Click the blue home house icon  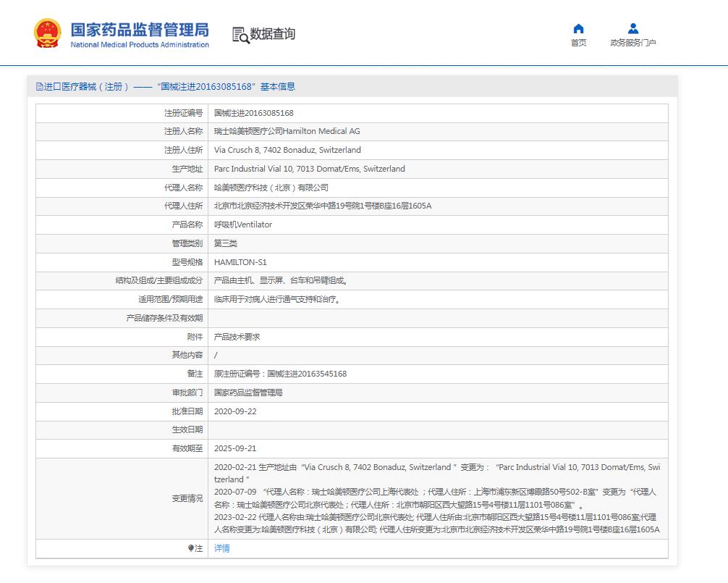(578, 29)
